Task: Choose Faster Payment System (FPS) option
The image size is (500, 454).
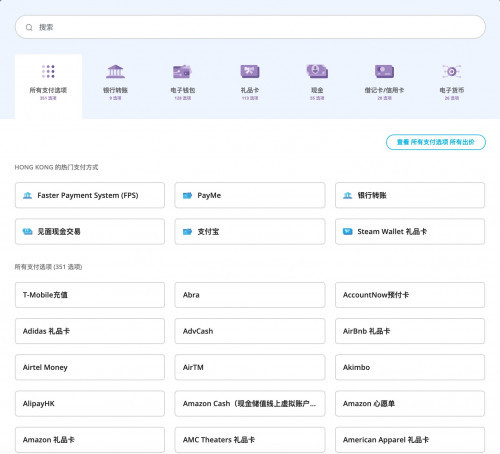Action: 90,195
